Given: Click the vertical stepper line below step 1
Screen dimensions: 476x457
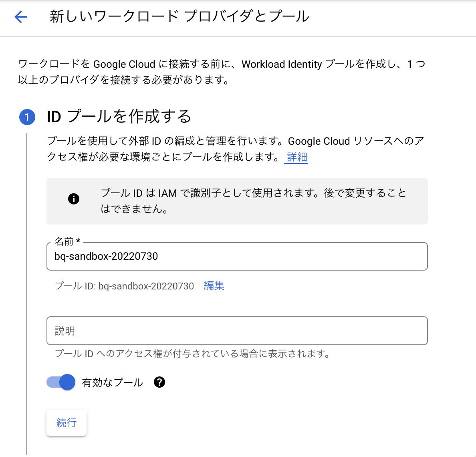Looking at the screenshot, I should pos(27,281).
